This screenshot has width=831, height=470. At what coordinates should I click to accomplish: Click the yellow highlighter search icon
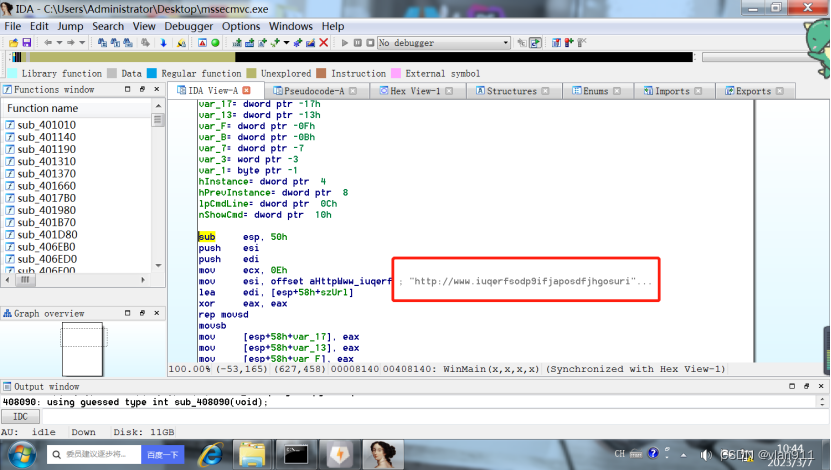[x=181, y=42]
